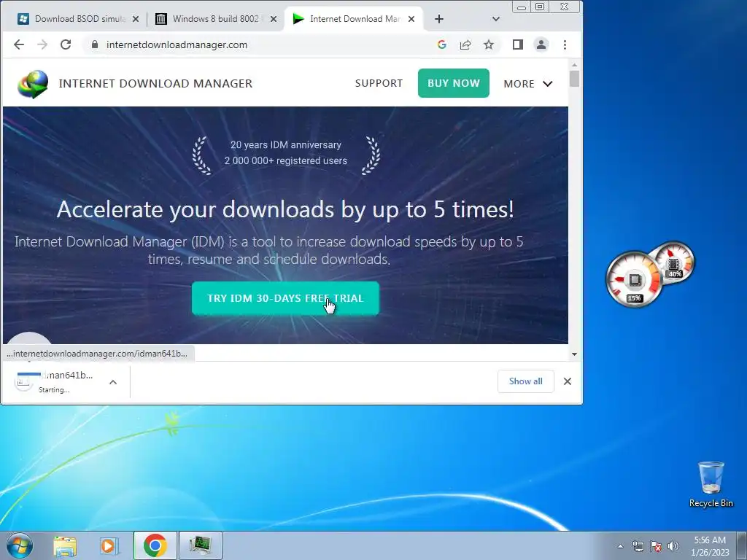Click the IDM globe logo
747x560 pixels.
[33, 84]
